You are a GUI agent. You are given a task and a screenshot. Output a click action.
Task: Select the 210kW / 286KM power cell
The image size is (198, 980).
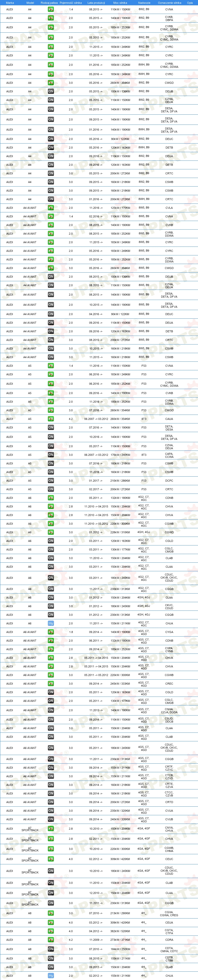[x=120, y=480]
